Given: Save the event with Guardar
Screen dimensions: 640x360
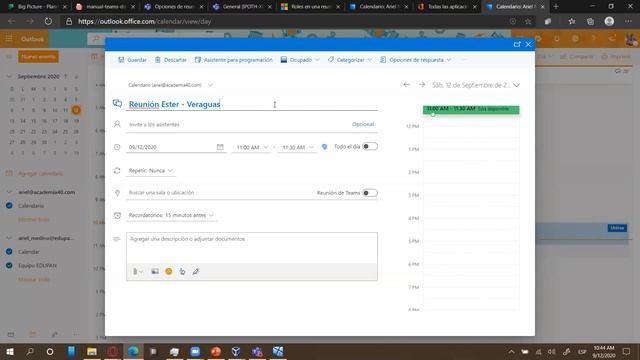Looking at the screenshot, I should coord(132,60).
